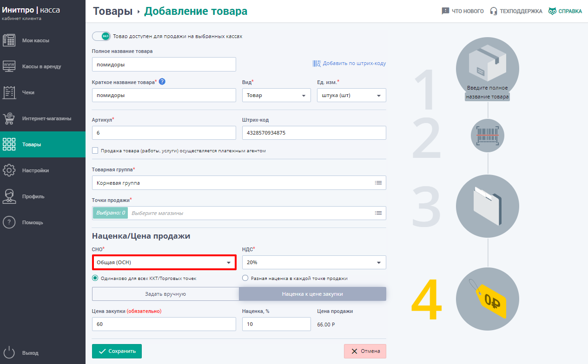Click the Артикул input with value 6

click(164, 133)
